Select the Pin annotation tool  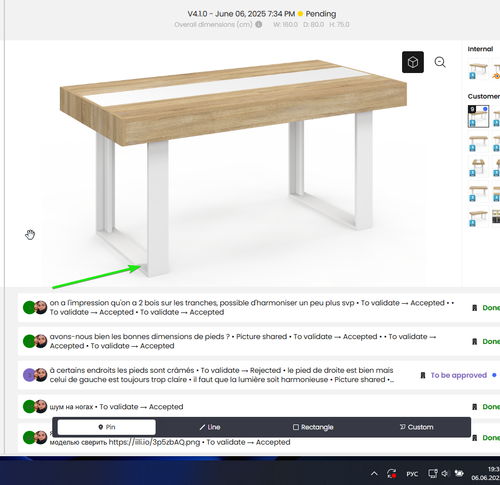click(107, 427)
